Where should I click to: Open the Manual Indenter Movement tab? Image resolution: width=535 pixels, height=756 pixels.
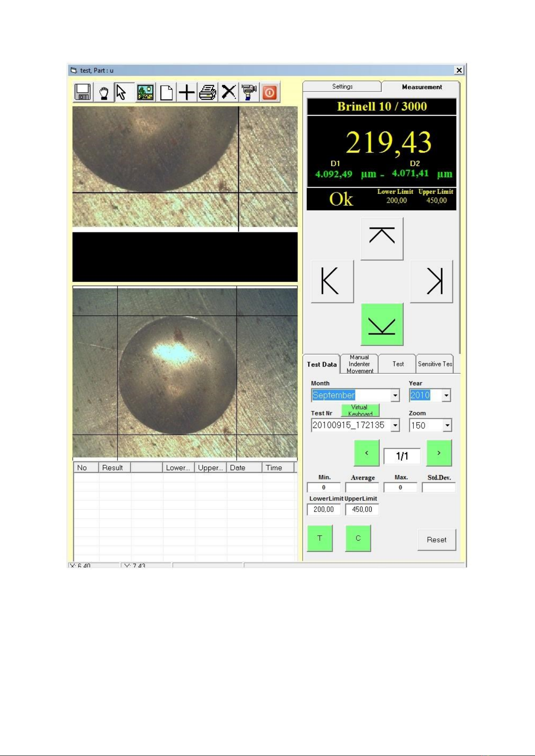359,364
